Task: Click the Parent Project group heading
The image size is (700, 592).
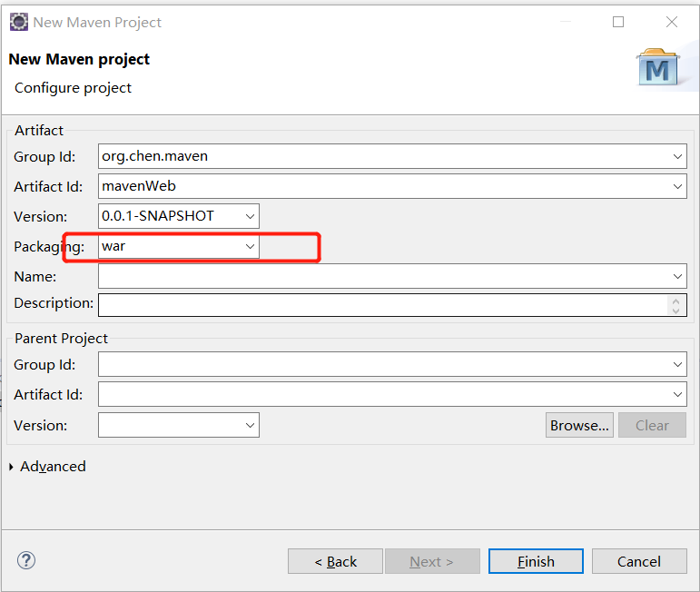Action: coord(61,339)
